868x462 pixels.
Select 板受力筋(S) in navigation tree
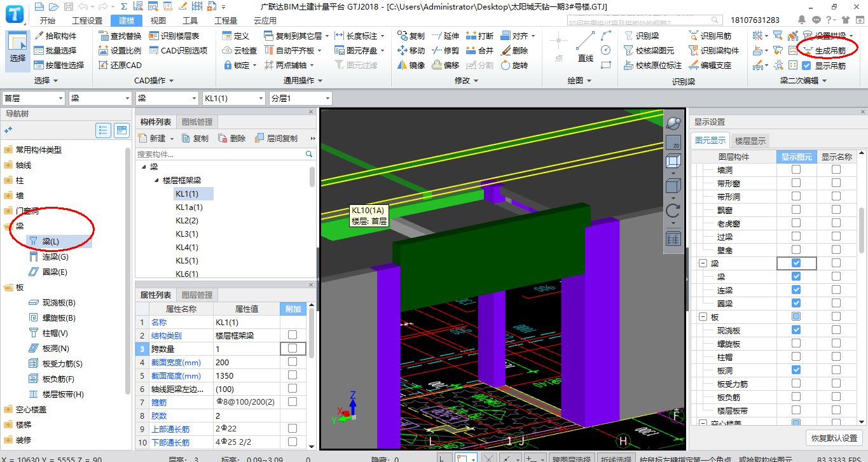tap(55, 363)
